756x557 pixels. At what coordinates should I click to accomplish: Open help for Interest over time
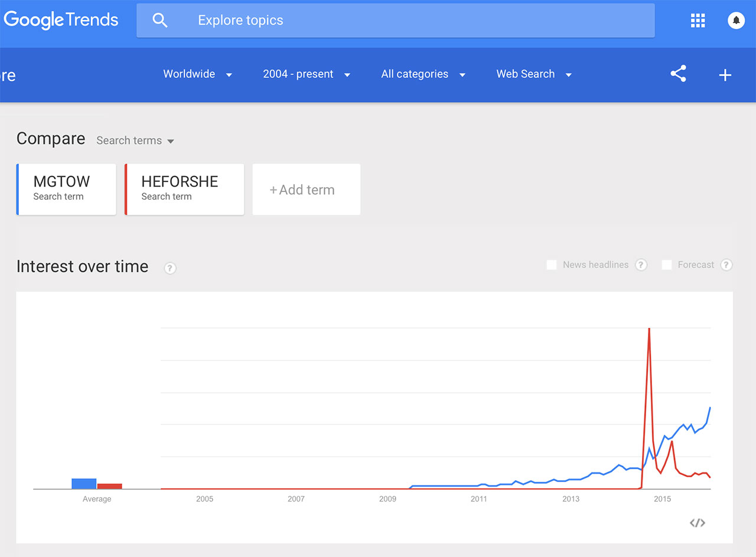(170, 268)
